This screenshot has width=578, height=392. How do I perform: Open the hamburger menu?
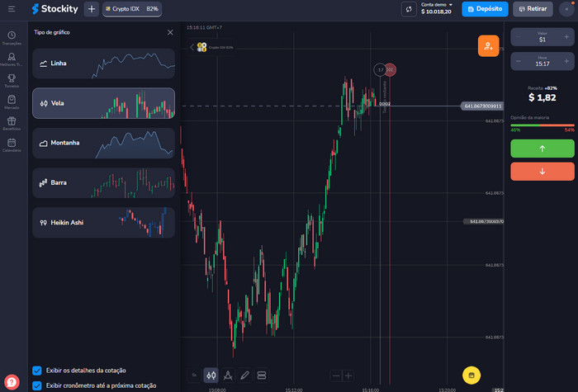[12, 9]
